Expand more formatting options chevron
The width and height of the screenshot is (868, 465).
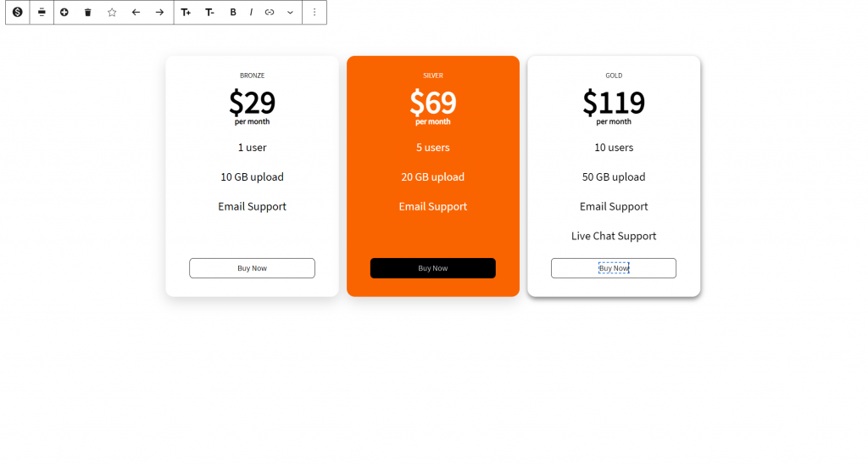pos(290,12)
